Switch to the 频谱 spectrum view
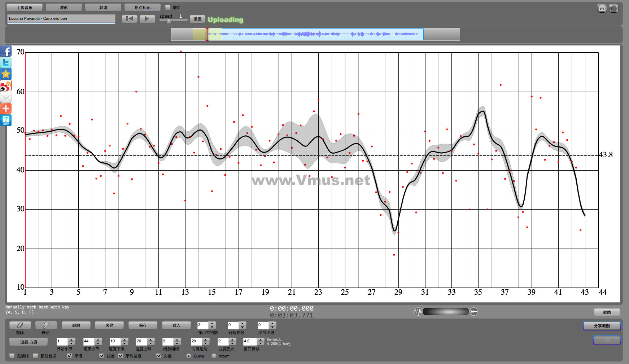629x364 pixels. pos(103,8)
